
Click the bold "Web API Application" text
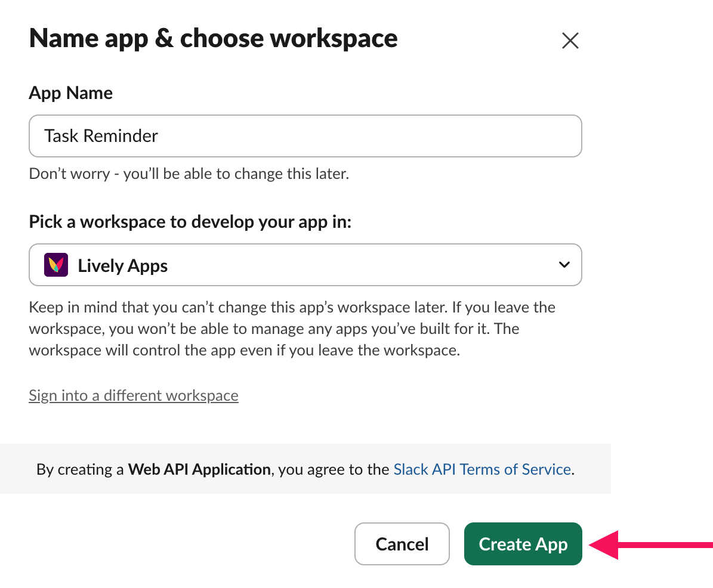point(199,469)
